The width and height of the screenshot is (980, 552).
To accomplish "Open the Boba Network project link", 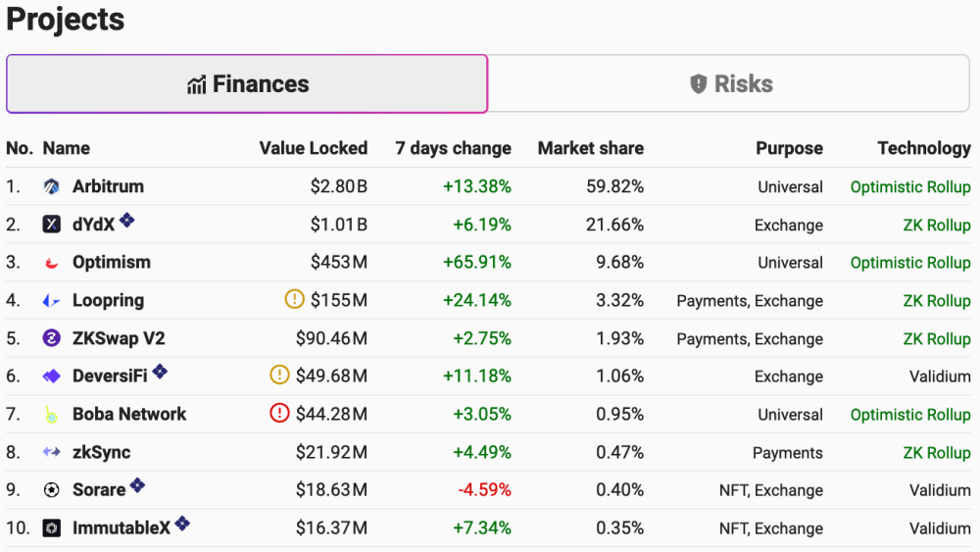I will [129, 414].
